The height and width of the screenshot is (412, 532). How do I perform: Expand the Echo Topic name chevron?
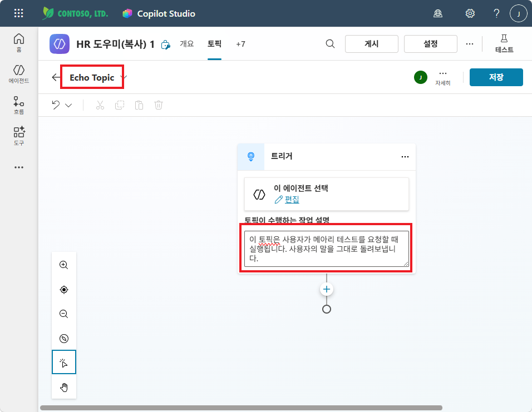click(x=124, y=77)
